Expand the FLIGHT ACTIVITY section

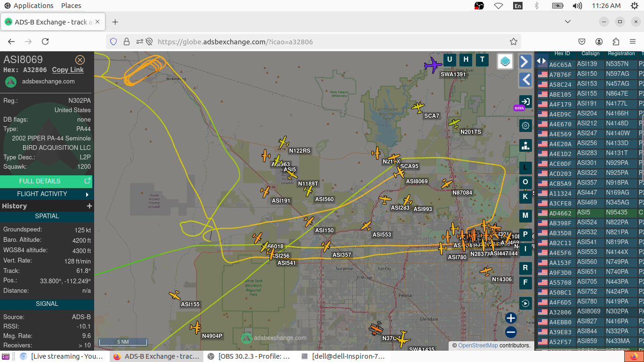(46, 194)
